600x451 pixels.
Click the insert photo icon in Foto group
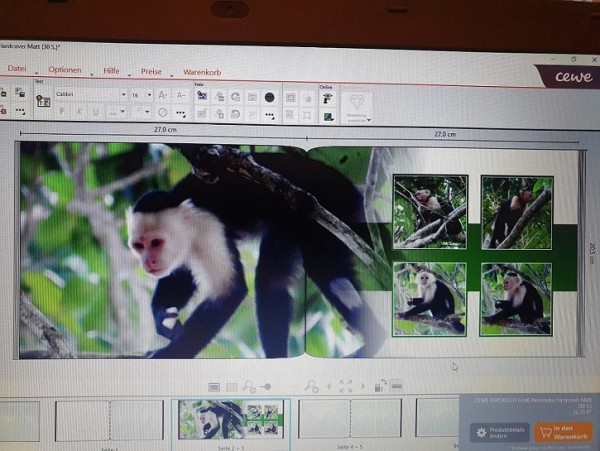pos(202,96)
